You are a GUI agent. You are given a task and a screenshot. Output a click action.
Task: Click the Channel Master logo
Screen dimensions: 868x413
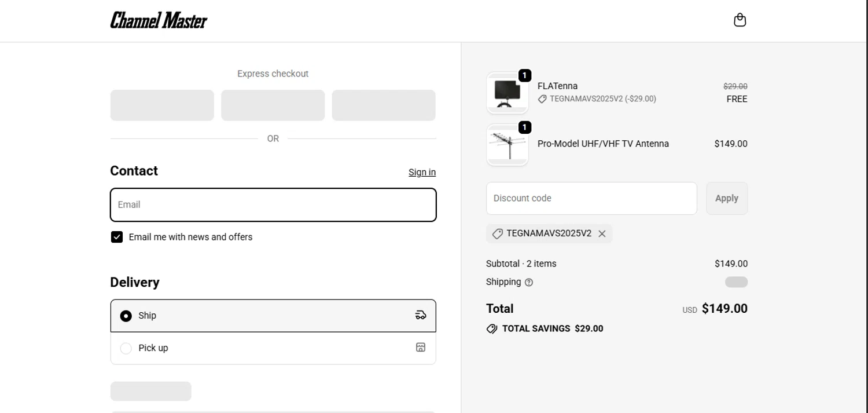click(159, 20)
